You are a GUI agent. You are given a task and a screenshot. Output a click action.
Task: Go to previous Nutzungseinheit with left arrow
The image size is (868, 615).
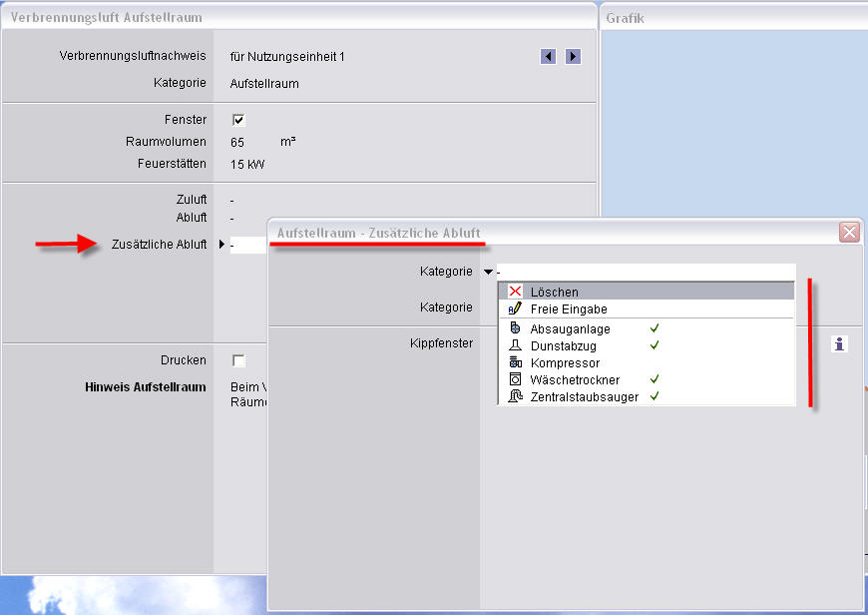pyautogui.click(x=548, y=57)
